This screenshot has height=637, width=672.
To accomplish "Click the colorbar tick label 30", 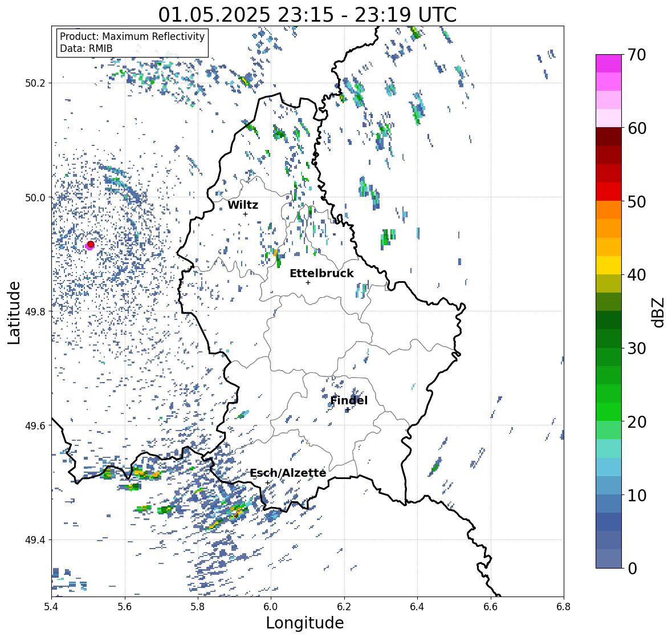I will click(x=637, y=348).
